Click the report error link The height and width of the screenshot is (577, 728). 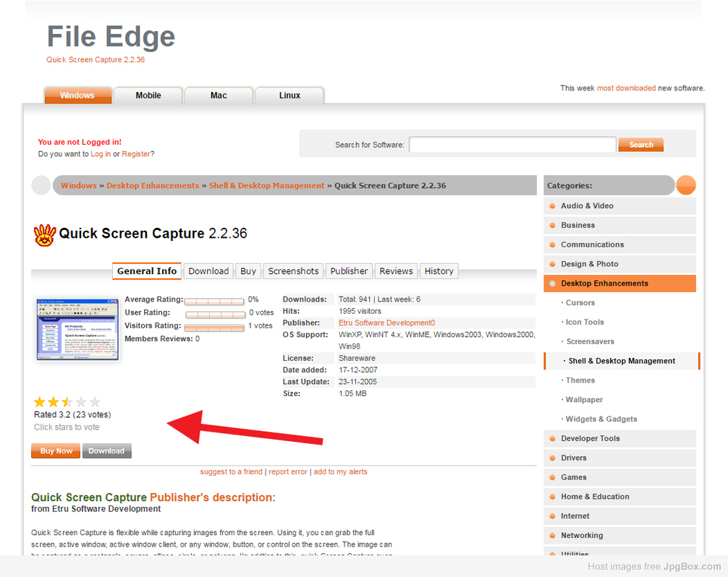(x=288, y=471)
